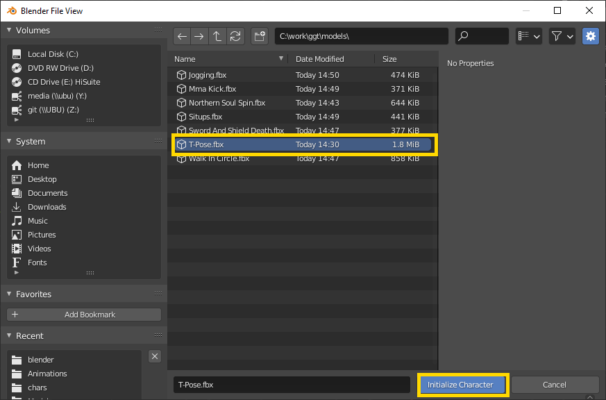Open DVD RW Drive (D:)
The height and width of the screenshot is (400, 606).
[84, 68]
